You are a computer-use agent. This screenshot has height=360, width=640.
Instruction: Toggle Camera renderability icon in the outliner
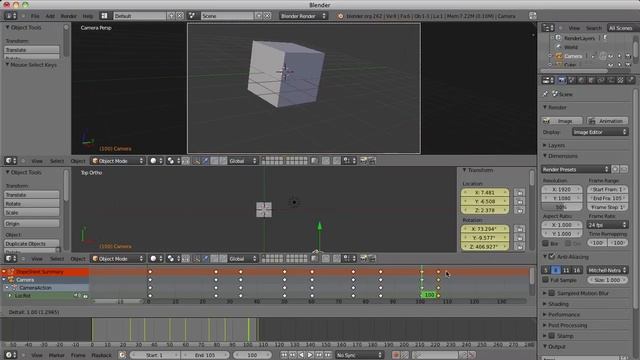coord(628,56)
